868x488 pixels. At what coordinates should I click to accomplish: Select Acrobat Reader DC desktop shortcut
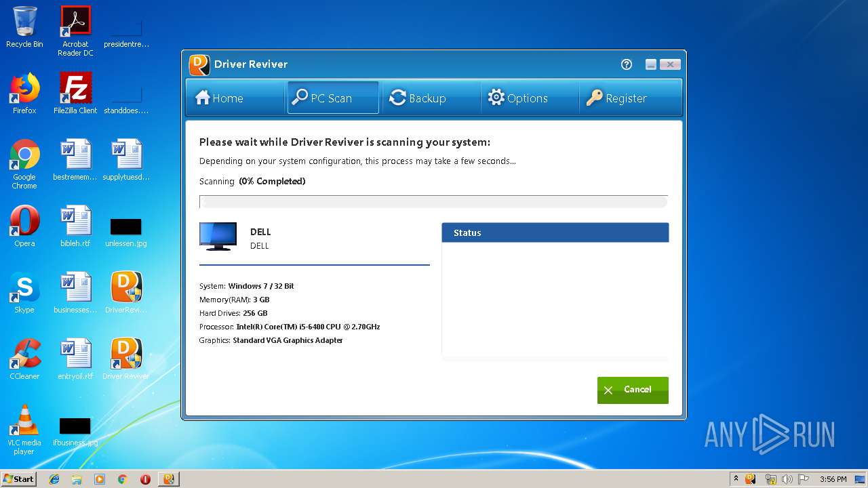pyautogui.click(x=75, y=31)
